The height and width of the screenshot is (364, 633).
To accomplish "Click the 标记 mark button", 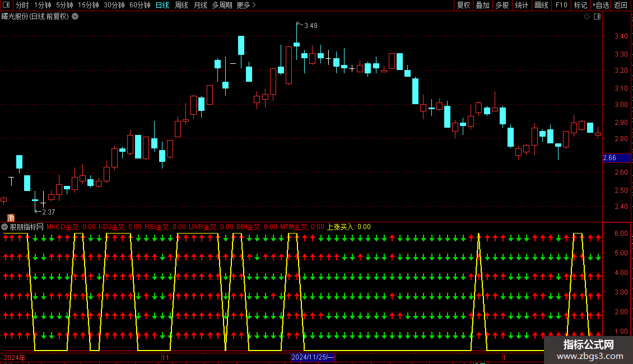I will (x=580, y=5).
